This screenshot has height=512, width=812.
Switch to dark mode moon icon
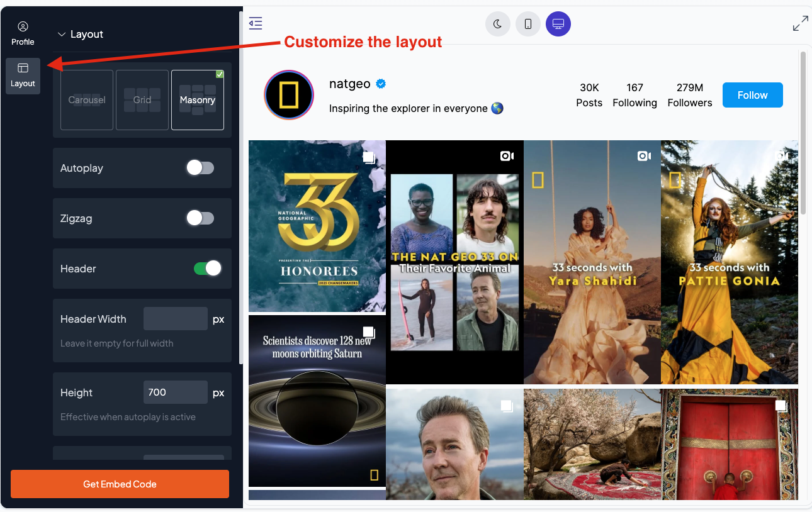tap(498, 24)
